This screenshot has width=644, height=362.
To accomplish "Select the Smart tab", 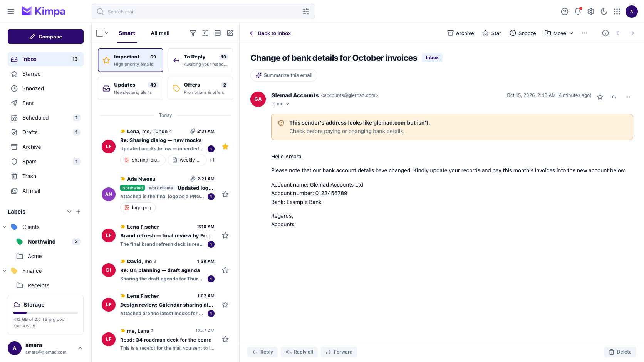I will tap(127, 33).
